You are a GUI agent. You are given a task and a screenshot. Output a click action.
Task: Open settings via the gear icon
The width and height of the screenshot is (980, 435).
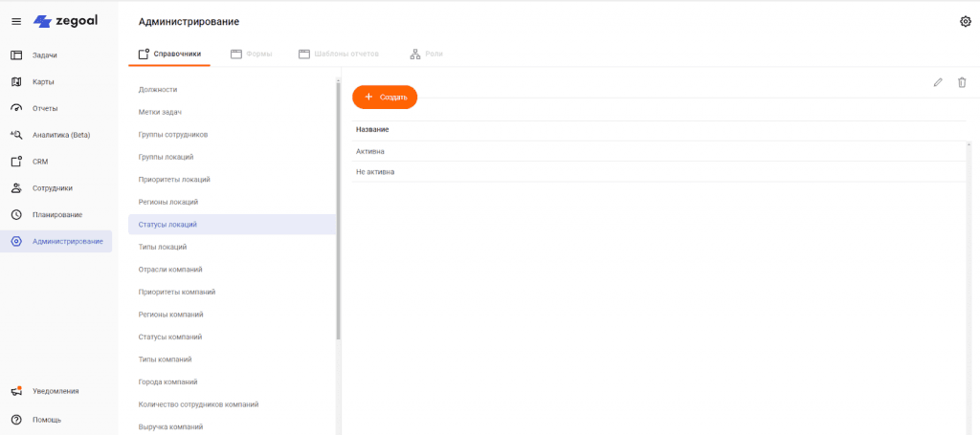[965, 22]
